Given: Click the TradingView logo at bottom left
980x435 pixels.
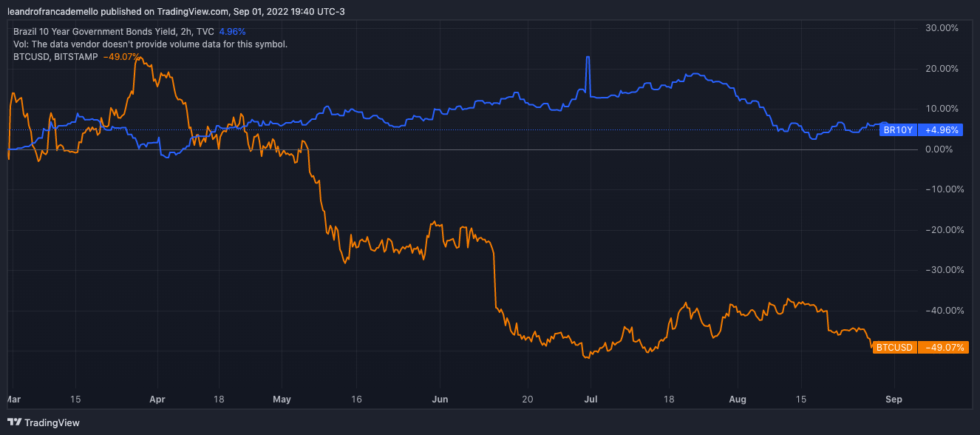Looking at the screenshot, I should pyautogui.click(x=43, y=423).
